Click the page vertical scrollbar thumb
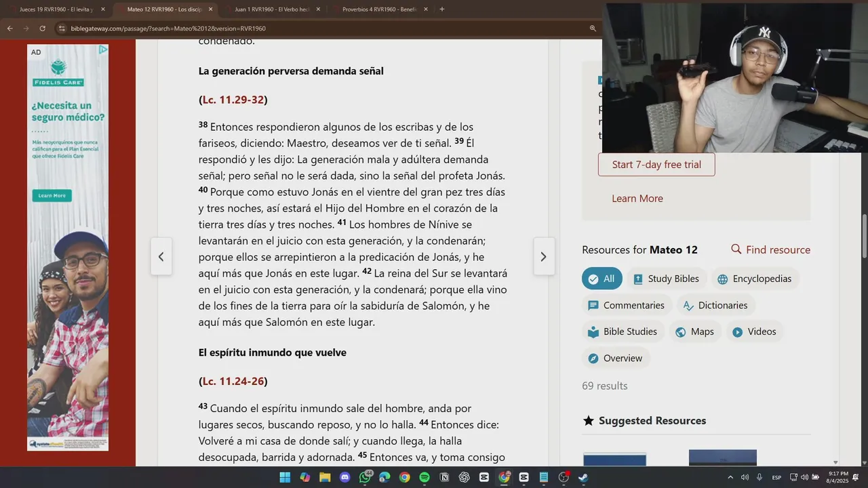868x488 pixels. click(864, 236)
